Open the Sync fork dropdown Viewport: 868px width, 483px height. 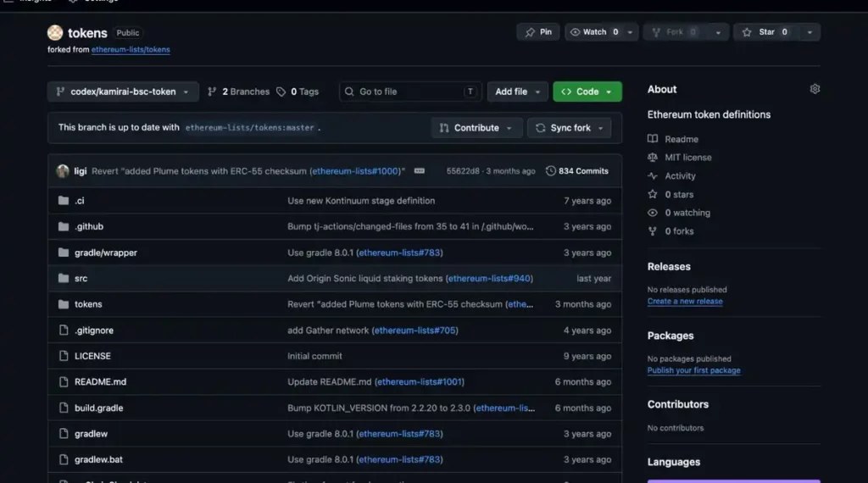(x=569, y=128)
